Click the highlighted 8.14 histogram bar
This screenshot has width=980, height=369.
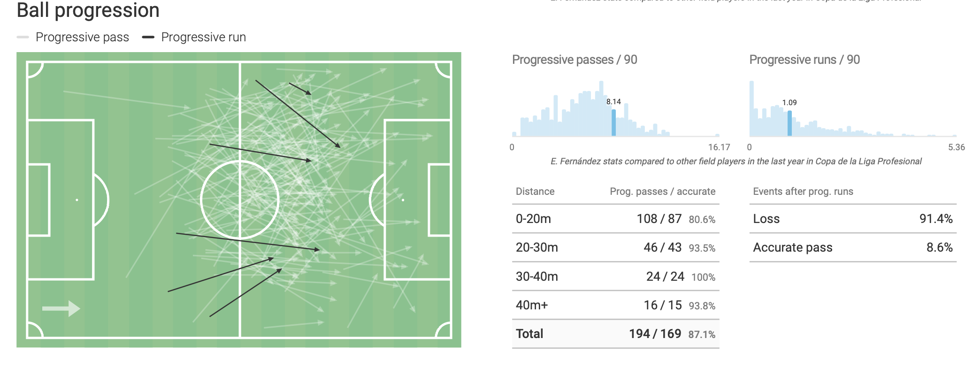[613, 123]
